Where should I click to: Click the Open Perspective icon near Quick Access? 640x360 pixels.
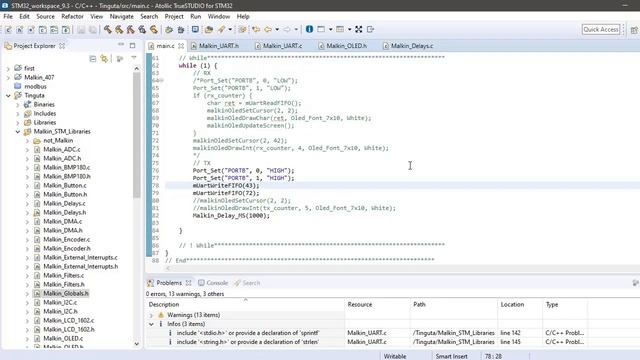(634, 30)
